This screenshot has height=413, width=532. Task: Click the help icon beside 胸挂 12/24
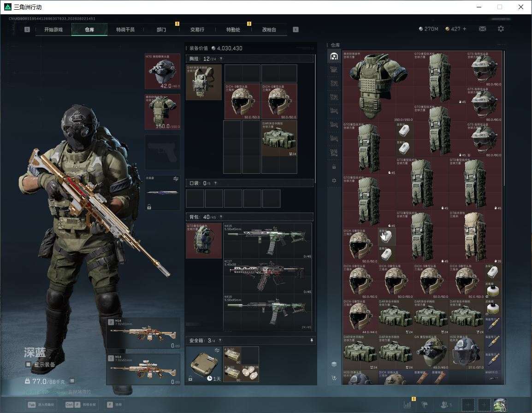click(x=221, y=59)
